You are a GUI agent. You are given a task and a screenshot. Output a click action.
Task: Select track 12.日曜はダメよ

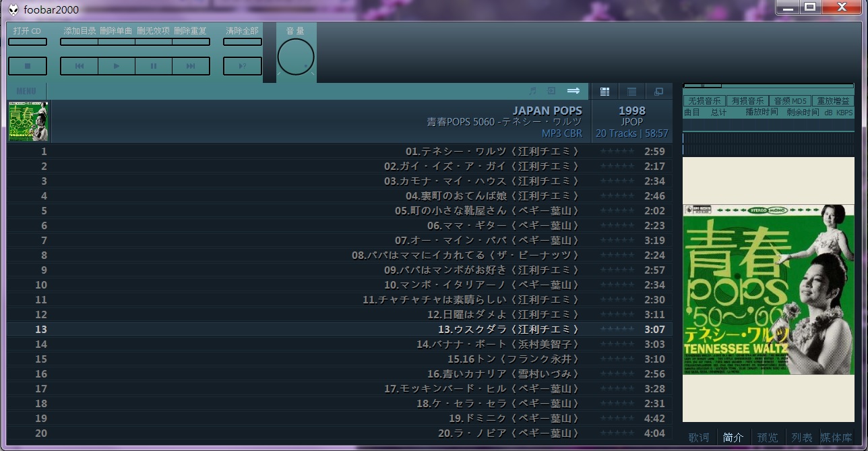point(340,315)
